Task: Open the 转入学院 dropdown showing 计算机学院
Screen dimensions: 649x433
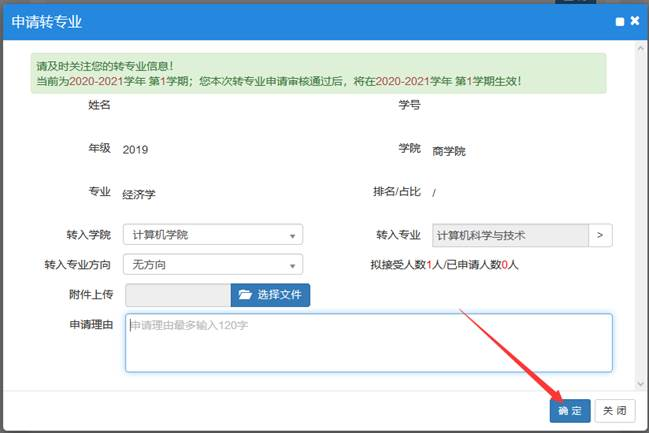Action: 212,235
